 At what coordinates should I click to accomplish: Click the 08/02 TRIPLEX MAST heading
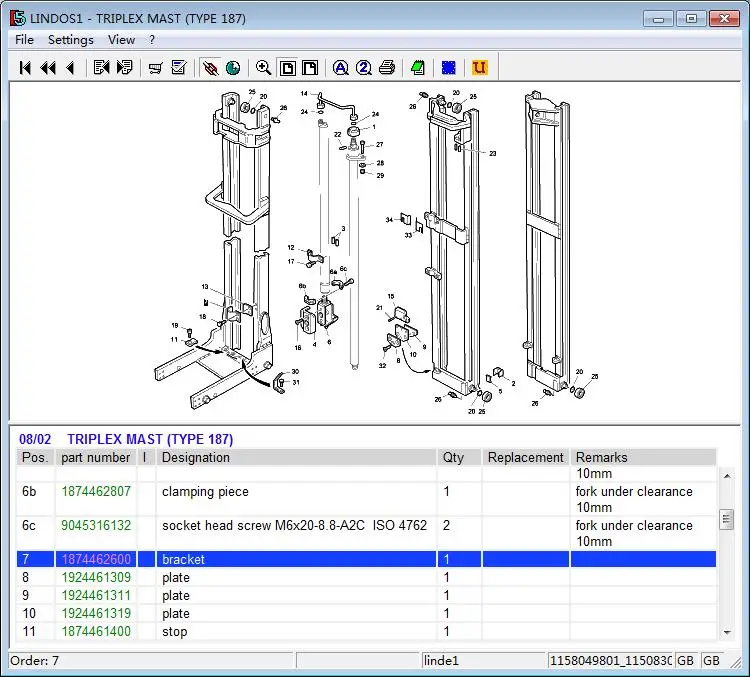tap(126, 439)
